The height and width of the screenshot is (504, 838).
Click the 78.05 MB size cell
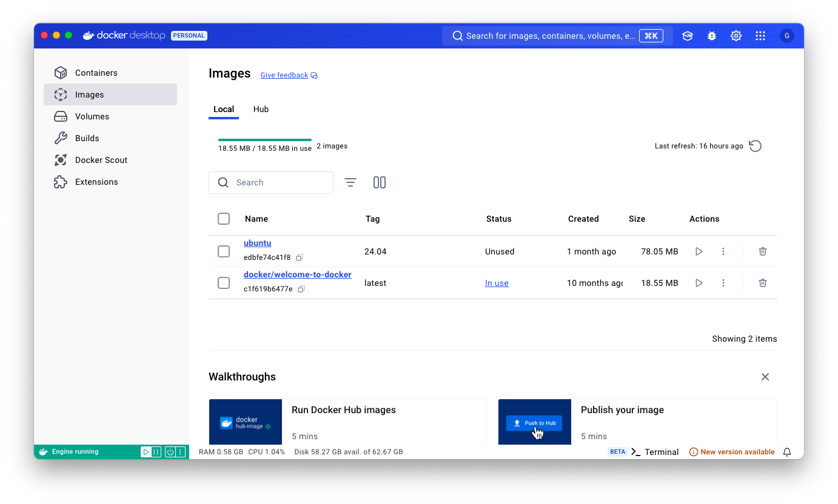coord(660,251)
